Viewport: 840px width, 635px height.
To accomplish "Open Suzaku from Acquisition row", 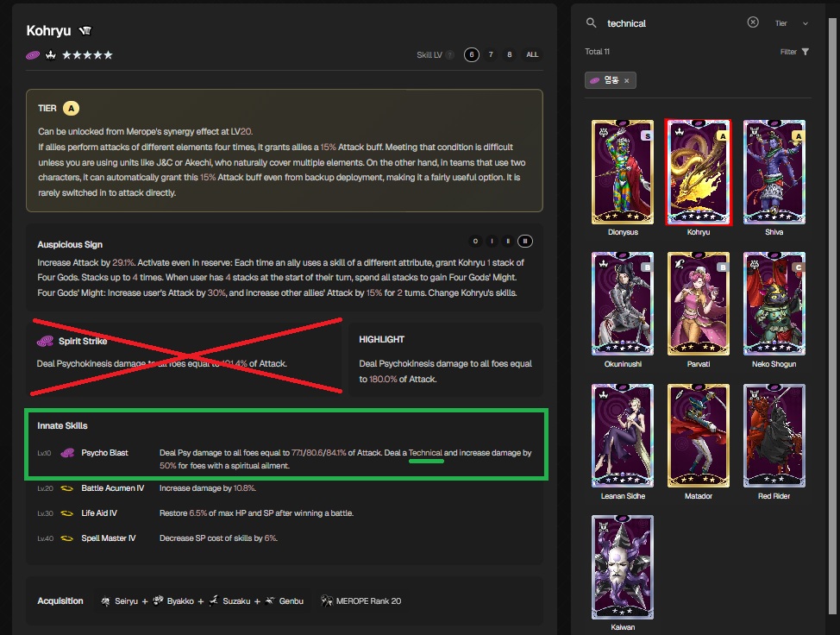I will [236, 601].
